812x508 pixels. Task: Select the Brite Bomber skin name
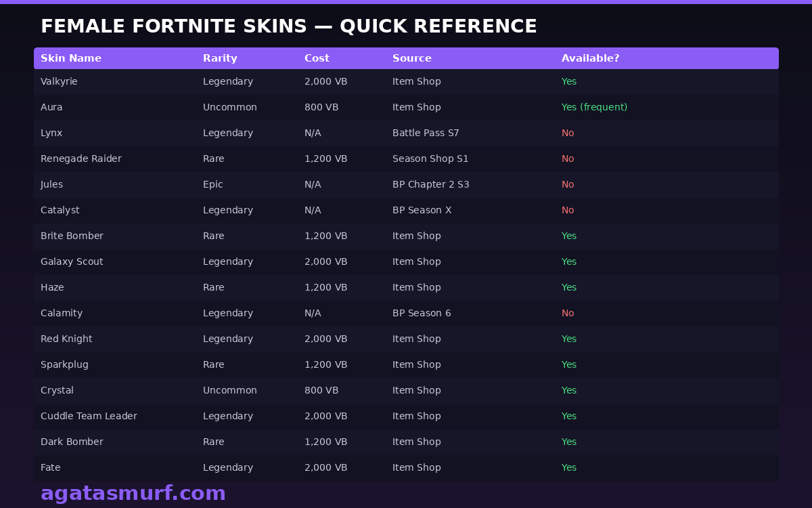point(72,236)
